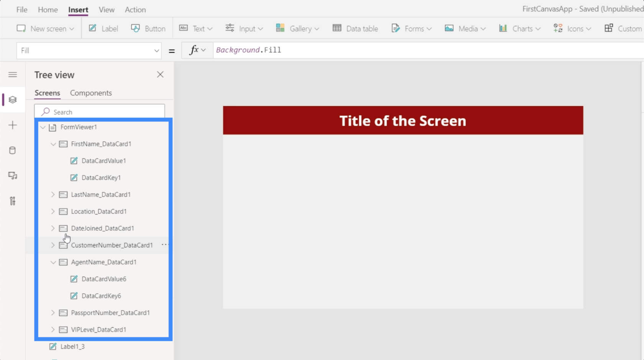Click the Button insert option

148,29
